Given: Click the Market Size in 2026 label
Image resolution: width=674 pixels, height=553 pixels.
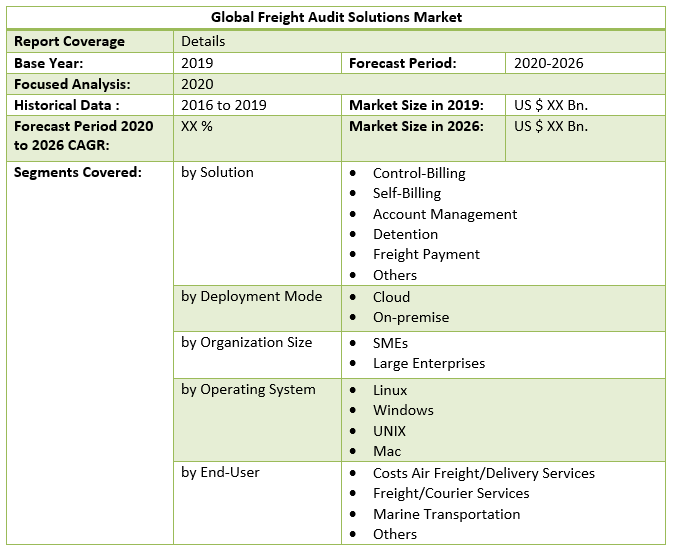Looking at the screenshot, I should [416, 126].
